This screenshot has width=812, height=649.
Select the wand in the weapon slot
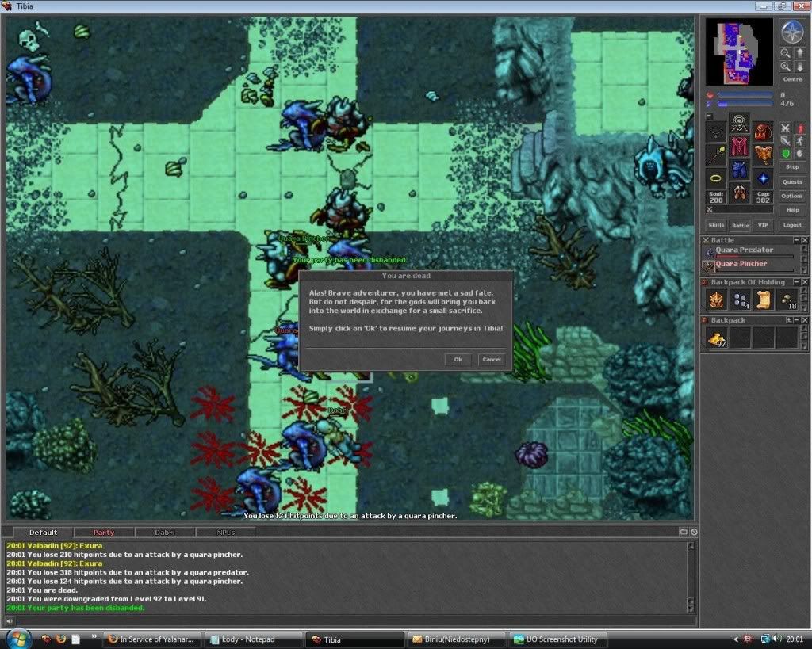coord(716,155)
